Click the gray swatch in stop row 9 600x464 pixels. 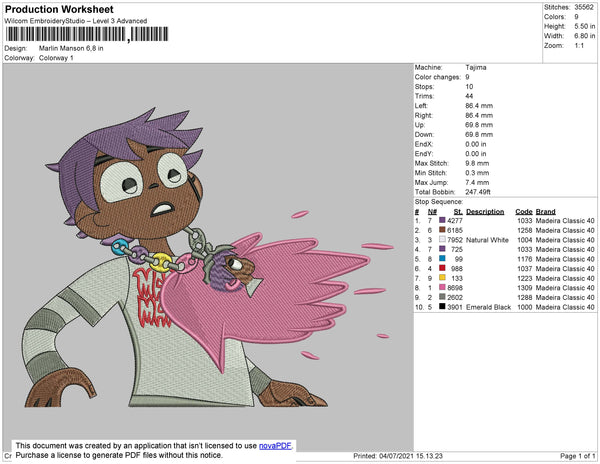click(442, 297)
